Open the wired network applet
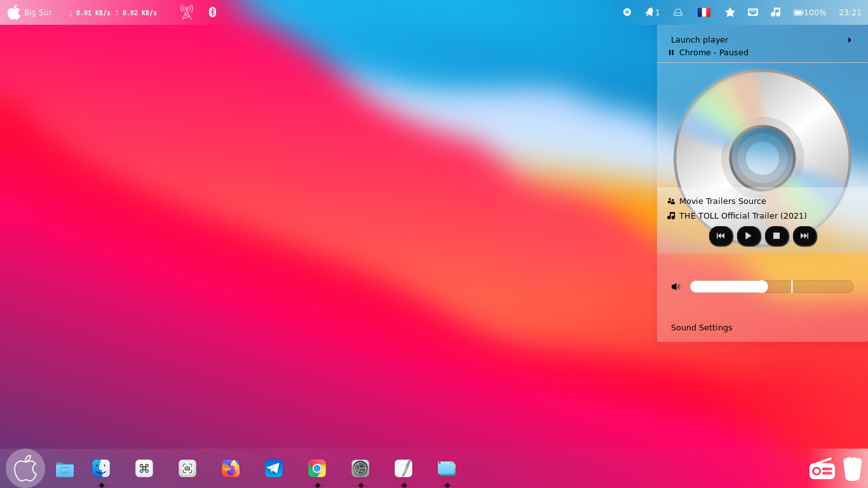 753,12
